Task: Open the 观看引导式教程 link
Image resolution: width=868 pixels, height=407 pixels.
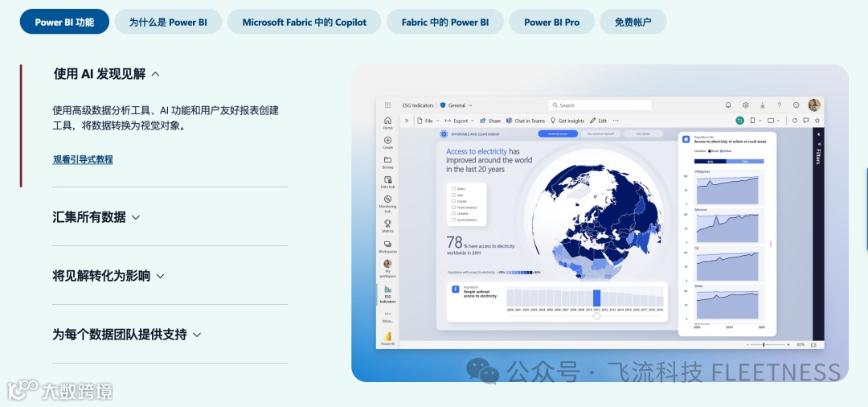Action: 83,159
